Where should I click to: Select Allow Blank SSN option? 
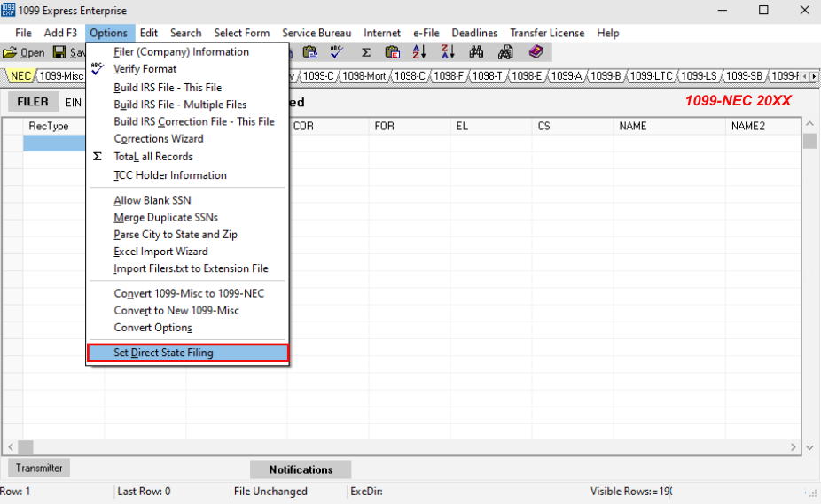(187, 200)
